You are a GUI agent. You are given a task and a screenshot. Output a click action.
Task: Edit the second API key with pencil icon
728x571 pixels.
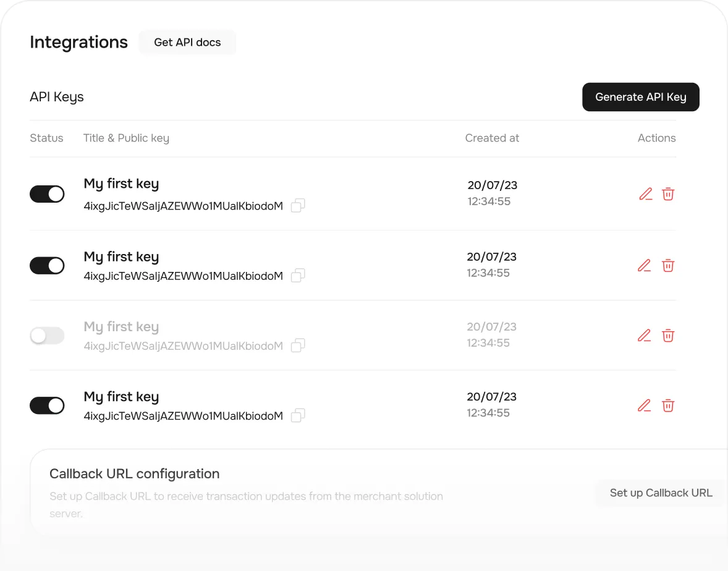pos(645,266)
